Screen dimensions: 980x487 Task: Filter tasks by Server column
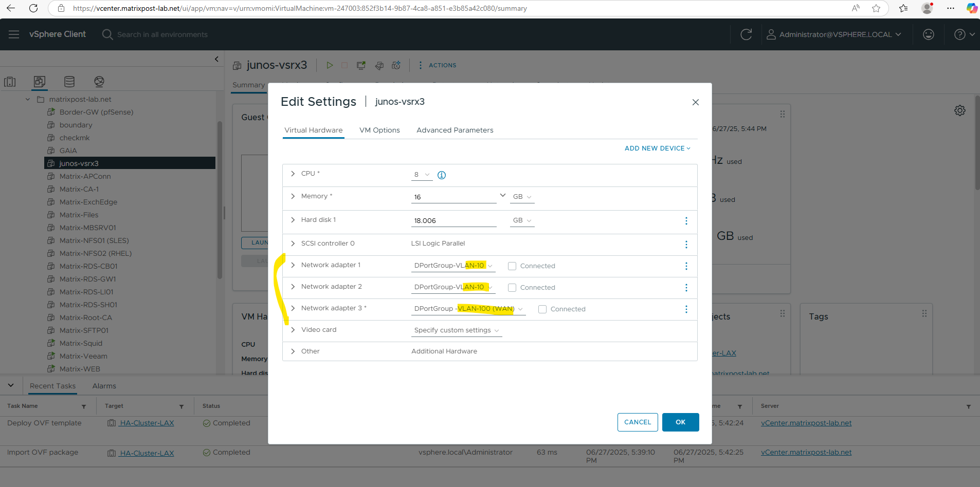pos(969,406)
